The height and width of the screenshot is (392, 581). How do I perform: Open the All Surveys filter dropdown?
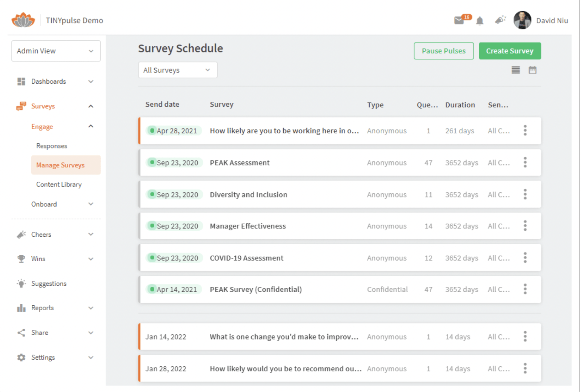click(x=178, y=70)
